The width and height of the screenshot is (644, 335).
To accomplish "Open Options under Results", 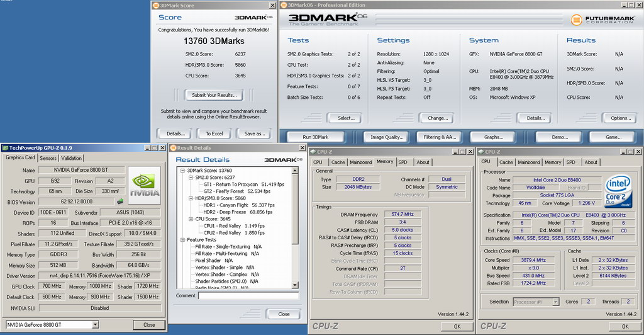I will (x=621, y=118).
